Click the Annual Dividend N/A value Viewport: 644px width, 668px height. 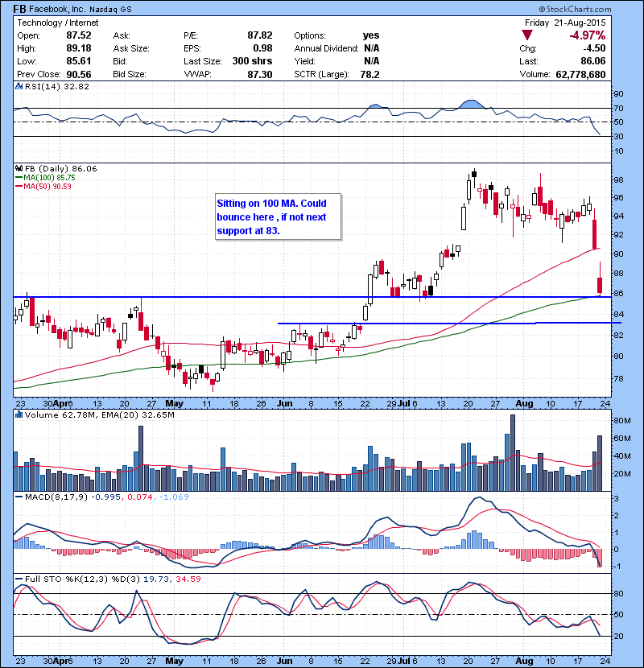(372, 48)
